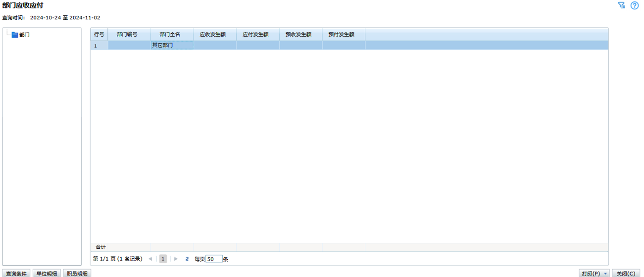The width and height of the screenshot is (644, 277).
Task: Open the 打印(P) dropdown arrow
Action: click(x=605, y=274)
